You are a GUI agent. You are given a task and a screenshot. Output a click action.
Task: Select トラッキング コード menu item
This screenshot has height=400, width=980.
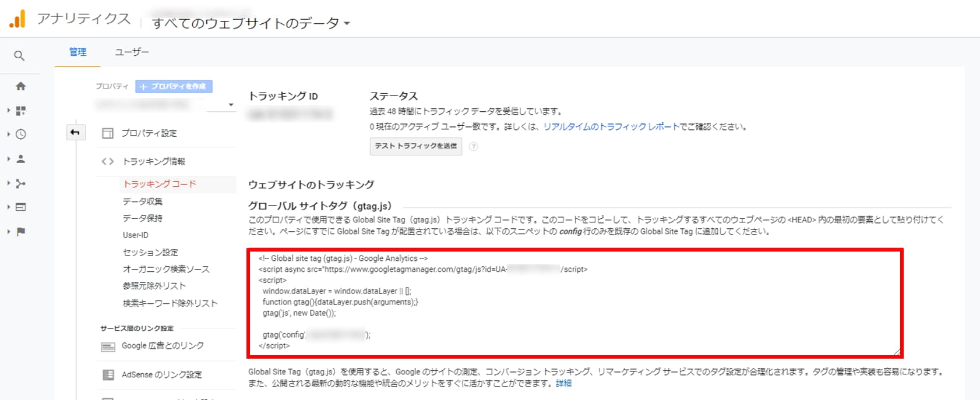[x=160, y=184]
